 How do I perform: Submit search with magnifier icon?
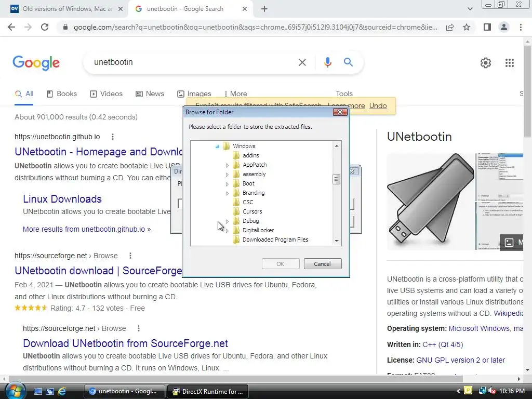[348, 62]
